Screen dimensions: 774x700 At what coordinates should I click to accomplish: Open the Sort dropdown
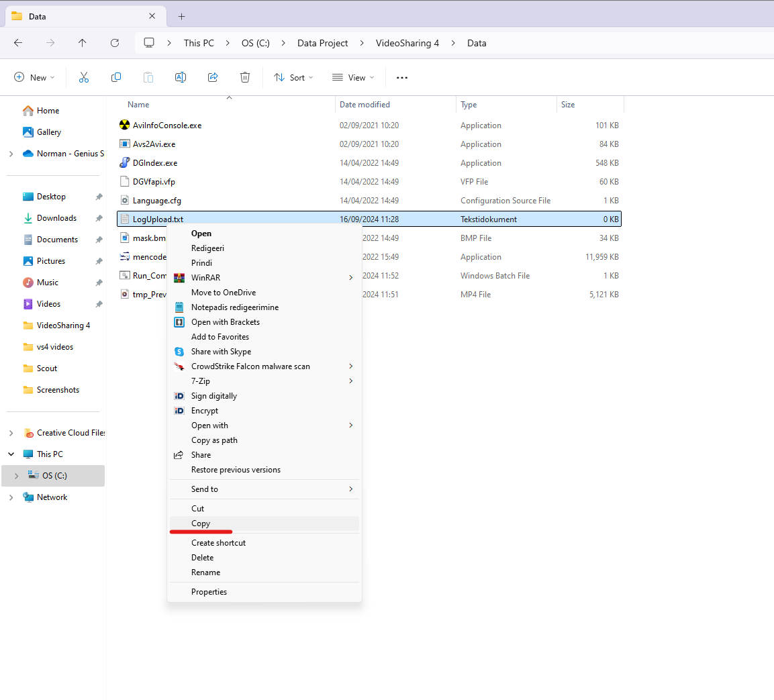(294, 77)
